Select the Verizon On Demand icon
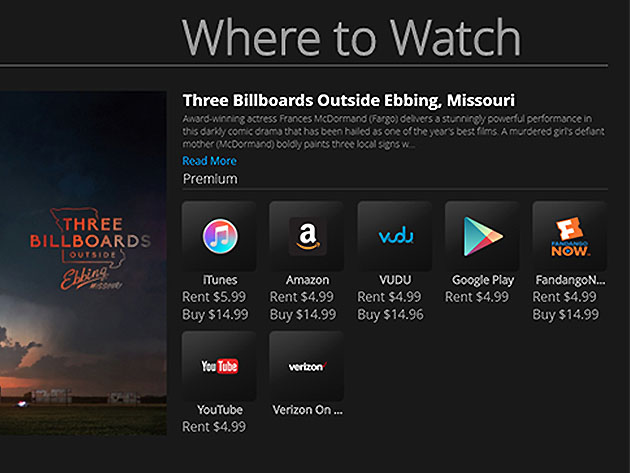 click(307, 366)
